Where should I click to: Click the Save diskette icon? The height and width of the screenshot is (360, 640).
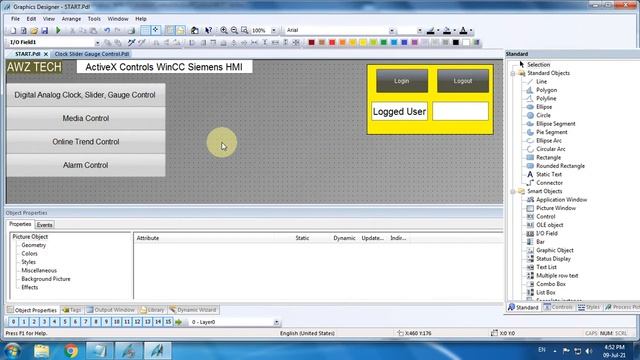point(44,31)
